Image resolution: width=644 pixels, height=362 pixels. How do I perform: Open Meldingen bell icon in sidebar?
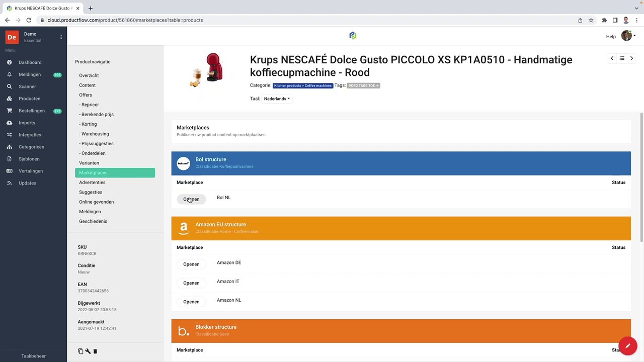pyautogui.click(x=9, y=74)
